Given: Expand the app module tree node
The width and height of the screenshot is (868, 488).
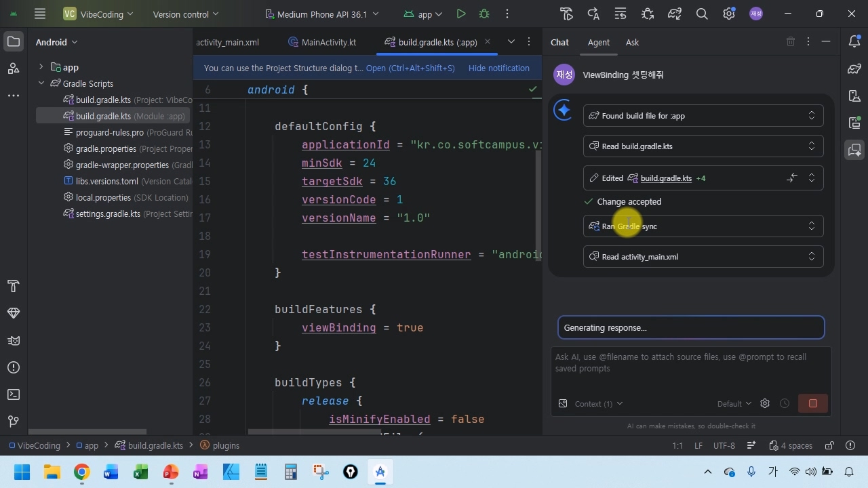Looking at the screenshot, I should tap(41, 67).
